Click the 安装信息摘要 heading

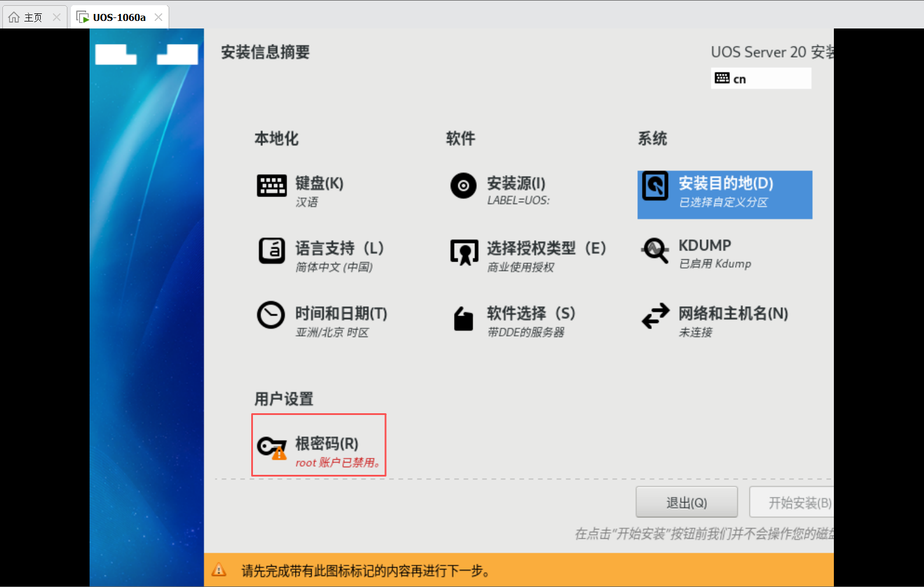pos(265,52)
